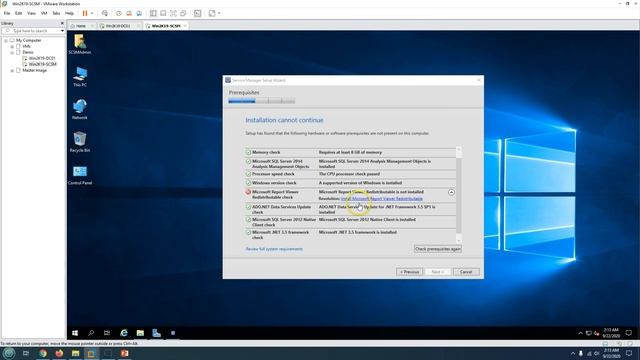Viewport: 640px width, 360px height.
Task: Select Win2K19-SCSM in the library tree
Action: (42, 64)
